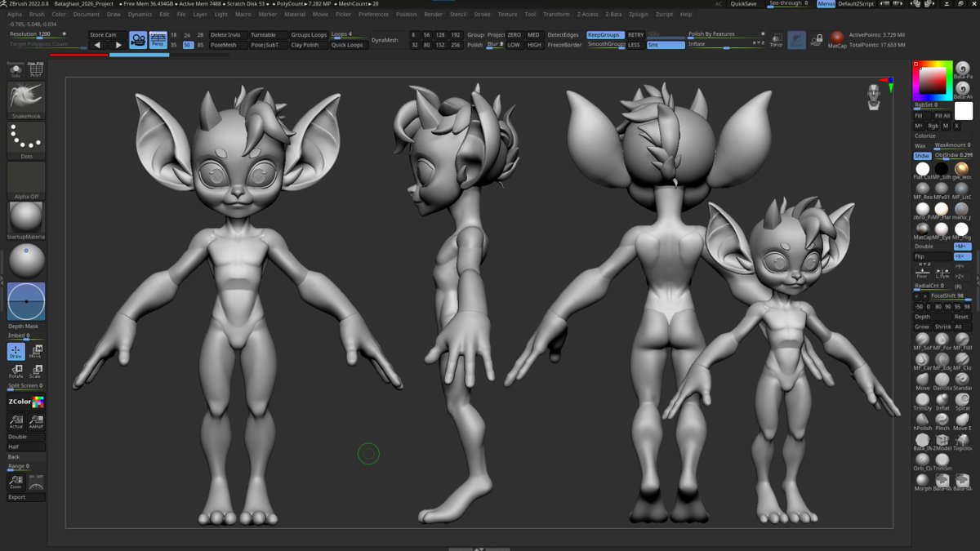Select the Spiral brush icon

tap(962, 401)
